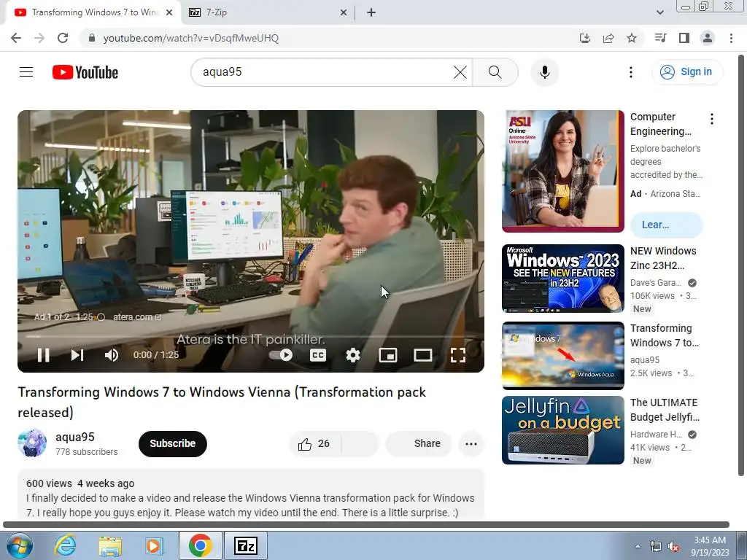Go to YouTube home via logo
The height and width of the screenshot is (560, 747).
click(x=85, y=72)
